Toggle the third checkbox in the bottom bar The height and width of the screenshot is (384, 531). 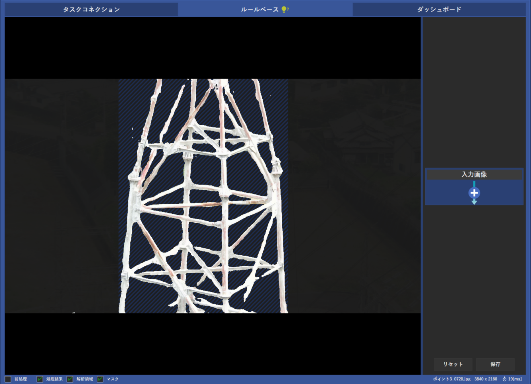point(70,379)
